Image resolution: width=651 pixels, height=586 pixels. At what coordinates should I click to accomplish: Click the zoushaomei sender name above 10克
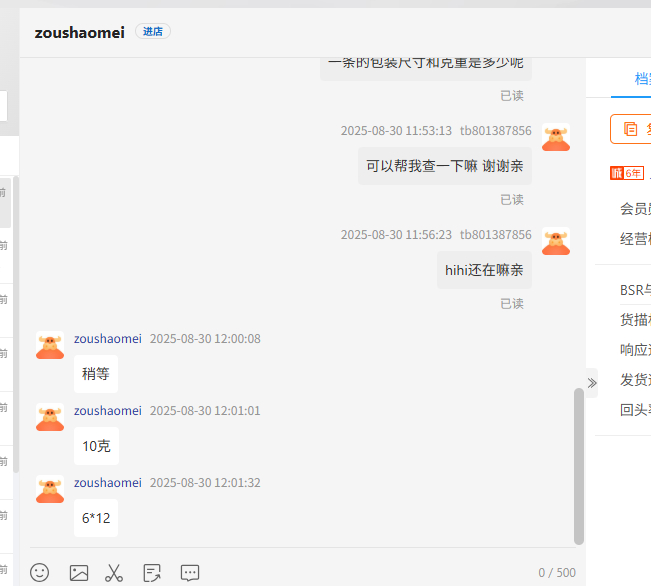point(108,411)
